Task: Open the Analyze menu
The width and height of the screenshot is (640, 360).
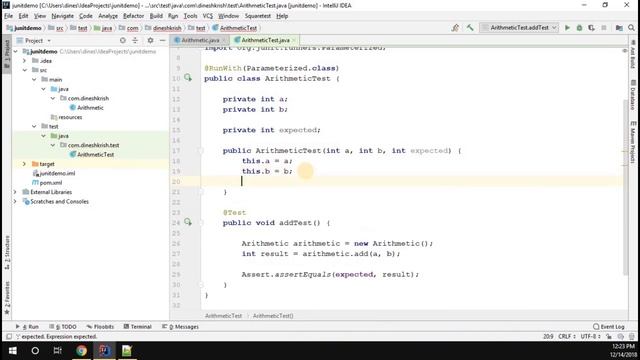Action: [x=108, y=16]
